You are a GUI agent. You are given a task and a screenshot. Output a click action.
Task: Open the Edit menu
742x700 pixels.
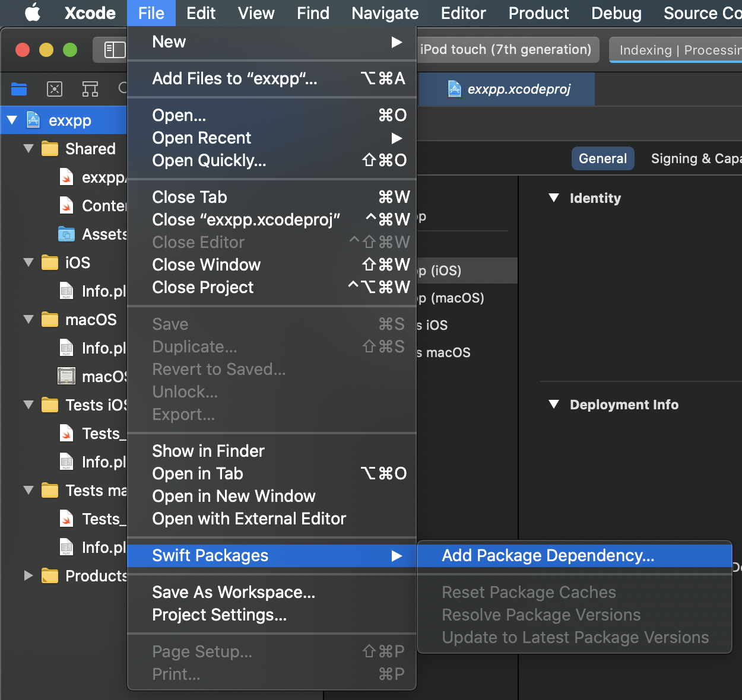pos(201,13)
